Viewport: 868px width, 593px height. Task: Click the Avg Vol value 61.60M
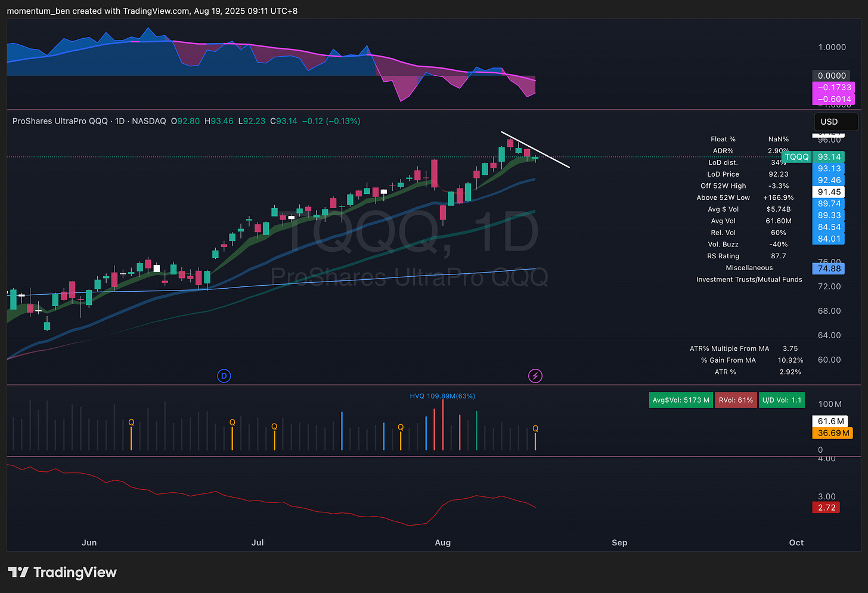(x=779, y=221)
